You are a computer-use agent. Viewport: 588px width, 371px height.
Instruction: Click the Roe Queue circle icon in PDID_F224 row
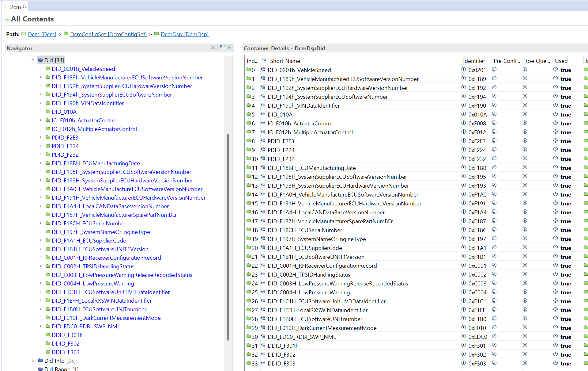pyautogui.click(x=525, y=150)
